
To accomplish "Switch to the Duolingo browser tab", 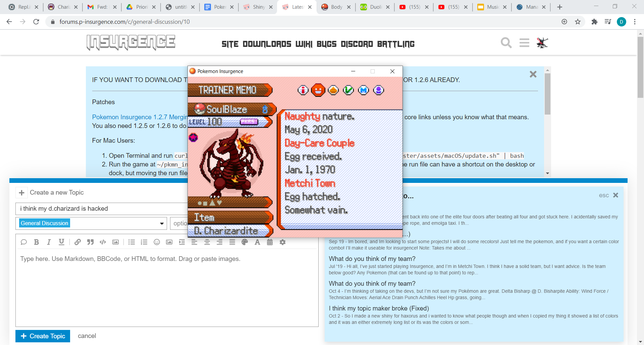I will pos(375,7).
